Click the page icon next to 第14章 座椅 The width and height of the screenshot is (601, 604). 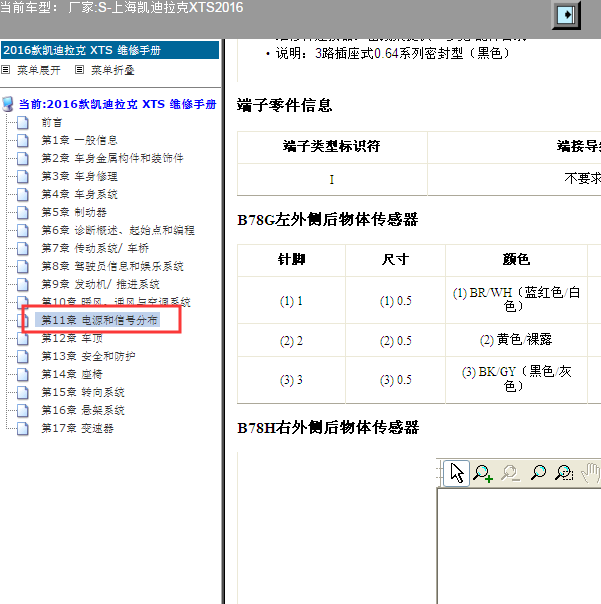(x=23, y=374)
